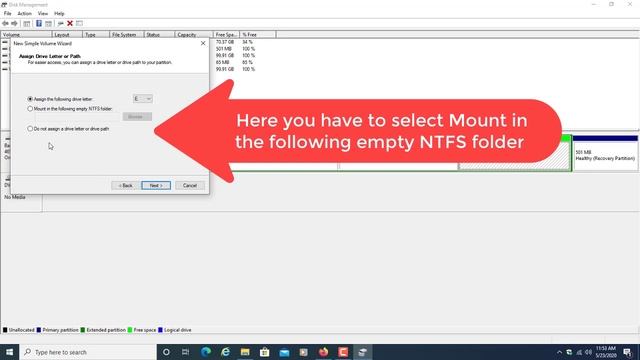Click the taskbar search box
Screen dimensions: 640x360
[88, 352]
